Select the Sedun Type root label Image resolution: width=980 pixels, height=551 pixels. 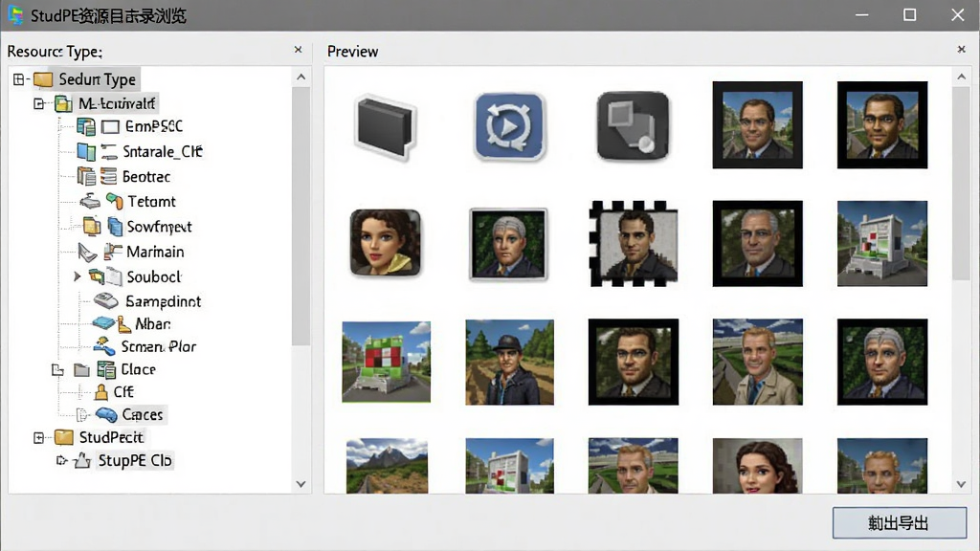[97, 79]
